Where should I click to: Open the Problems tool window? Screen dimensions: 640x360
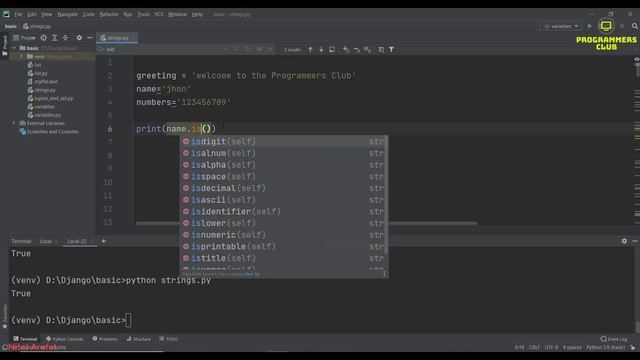point(105,339)
